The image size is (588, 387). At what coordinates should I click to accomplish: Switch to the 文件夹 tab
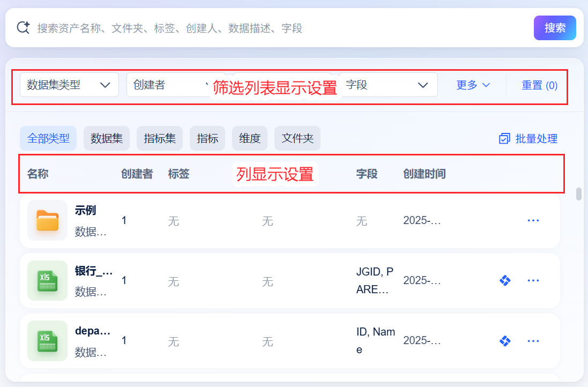coord(297,138)
